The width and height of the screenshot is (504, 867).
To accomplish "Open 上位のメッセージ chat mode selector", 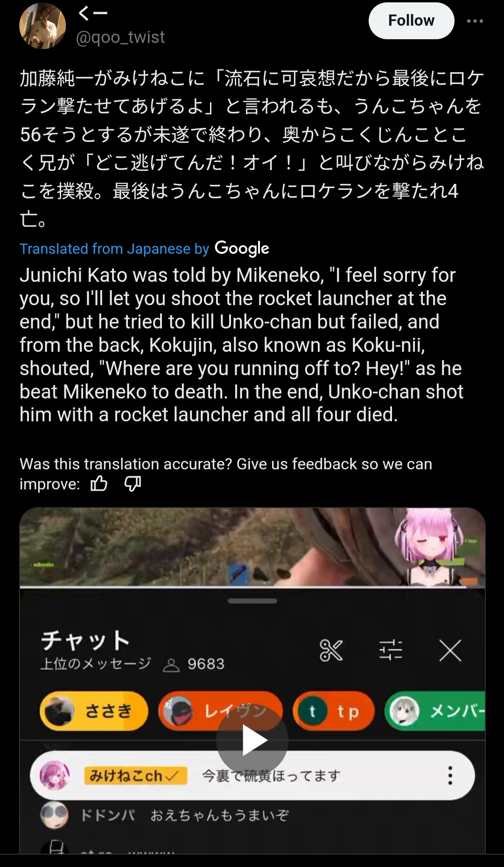I will [96, 664].
